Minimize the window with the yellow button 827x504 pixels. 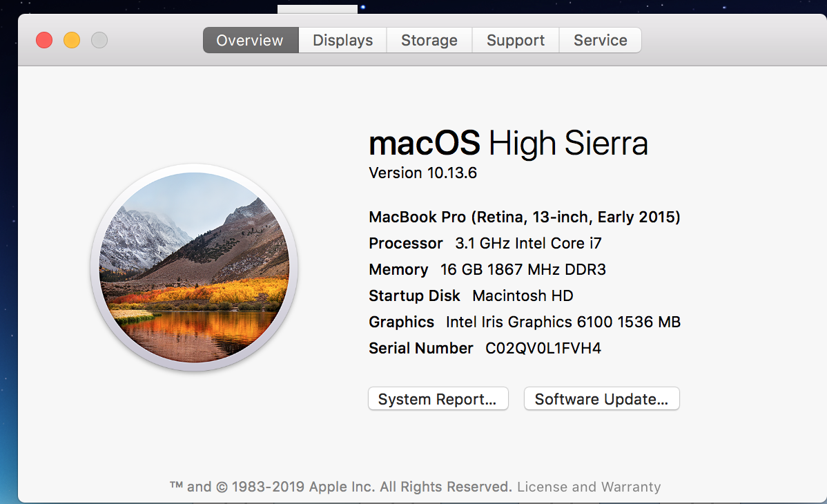72,40
